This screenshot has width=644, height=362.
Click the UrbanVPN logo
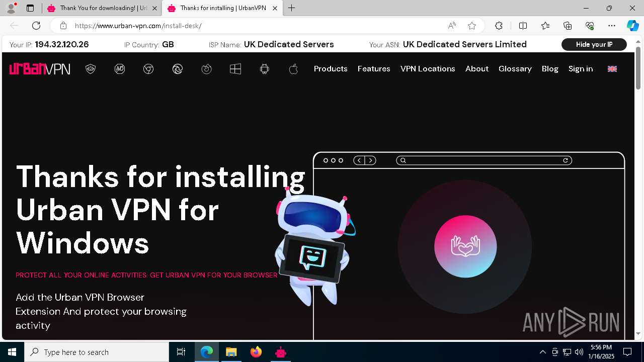(40, 69)
